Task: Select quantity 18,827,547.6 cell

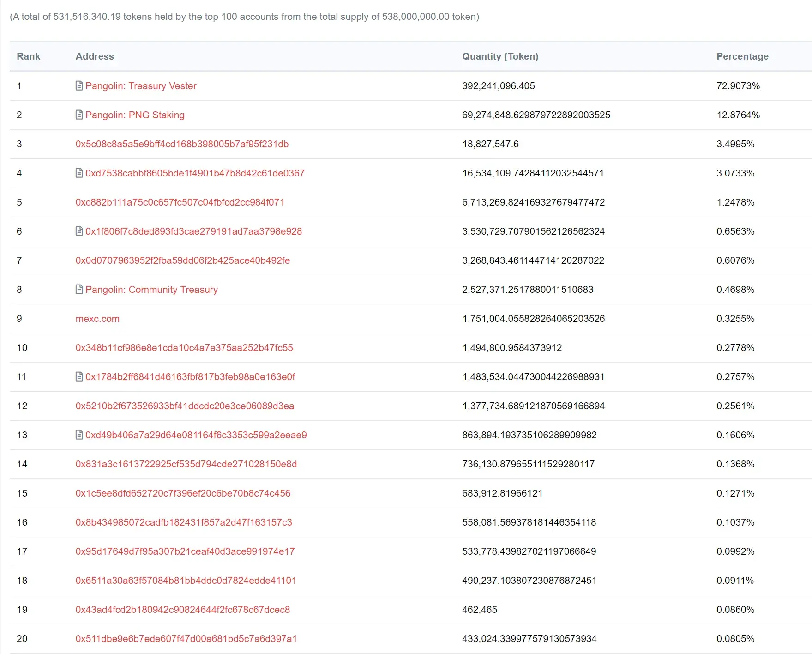Action: 490,144
